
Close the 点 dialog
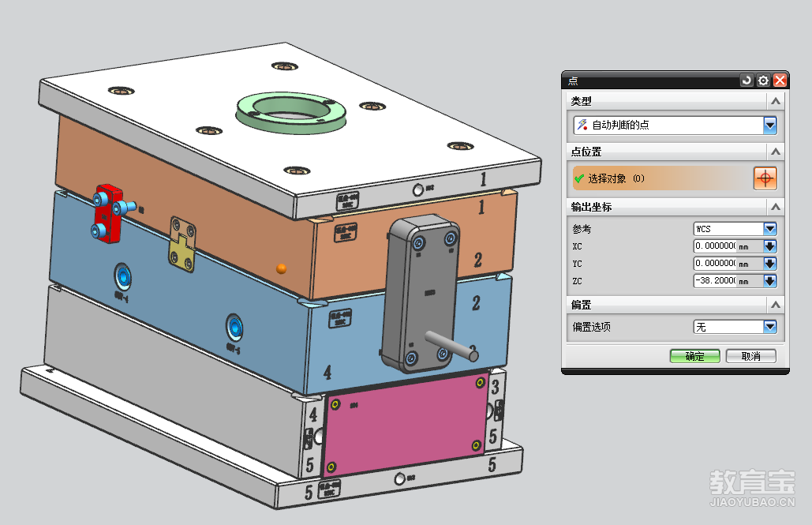tap(780, 81)
